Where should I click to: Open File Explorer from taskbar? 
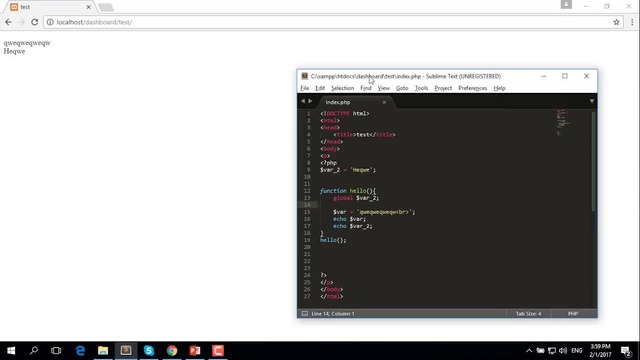coord(103,351)
